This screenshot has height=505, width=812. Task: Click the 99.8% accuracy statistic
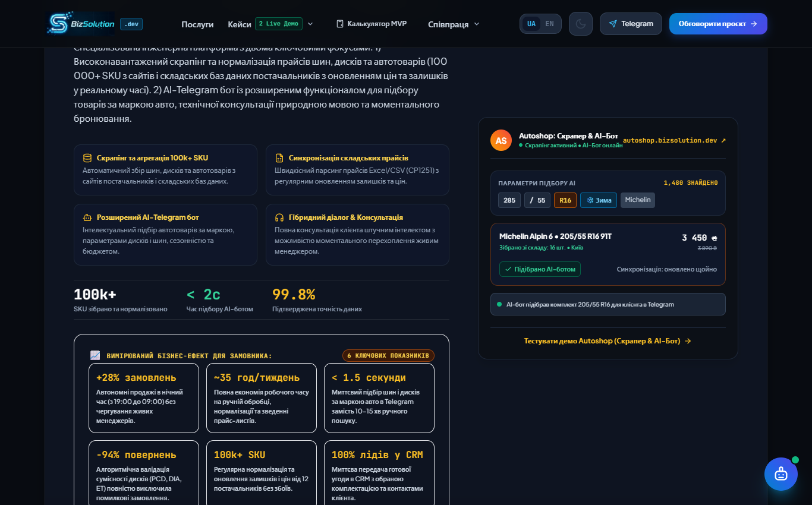coord(294,294)
